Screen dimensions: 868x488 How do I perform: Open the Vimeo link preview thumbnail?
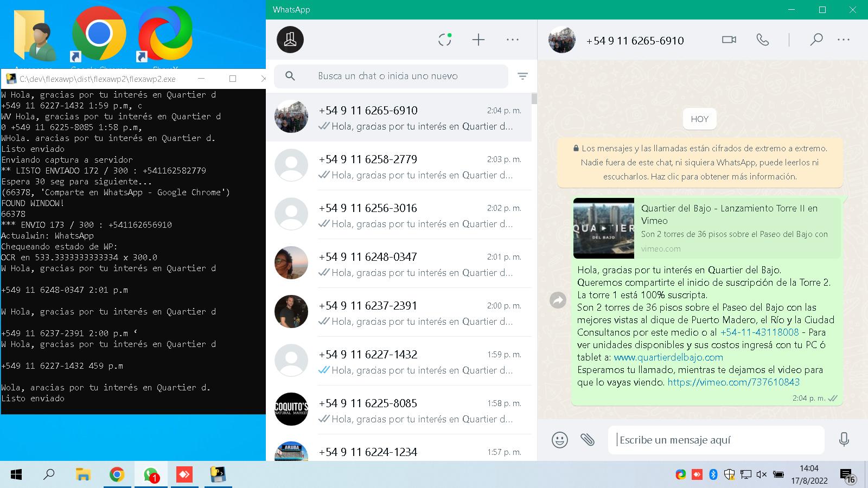604,228
